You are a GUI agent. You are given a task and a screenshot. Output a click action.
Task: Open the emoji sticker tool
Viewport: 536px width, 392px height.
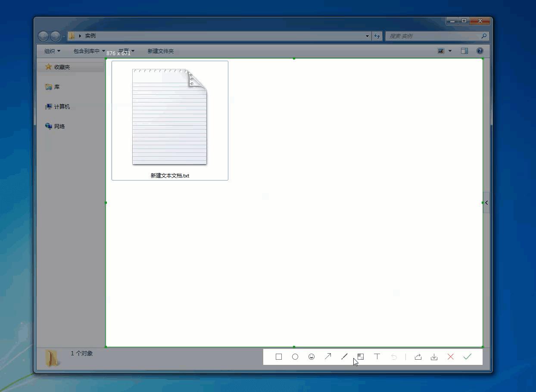coord(312,357)
